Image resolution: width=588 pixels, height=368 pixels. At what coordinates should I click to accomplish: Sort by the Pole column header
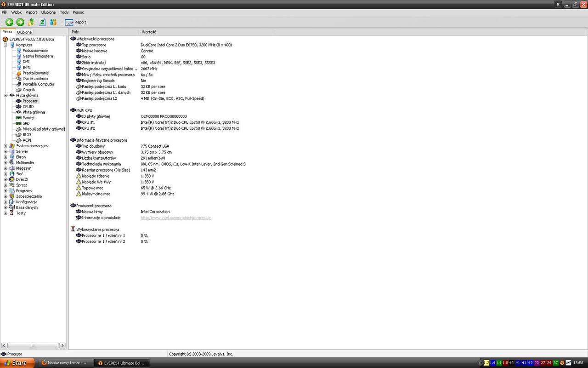point(104,32)
